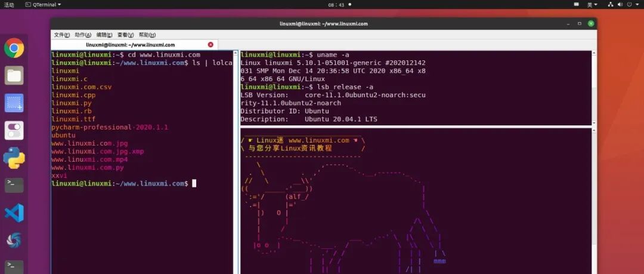Viewport: 644px width, 274px height.
Task: Open the 查看(V) menu
Action: 126,35
